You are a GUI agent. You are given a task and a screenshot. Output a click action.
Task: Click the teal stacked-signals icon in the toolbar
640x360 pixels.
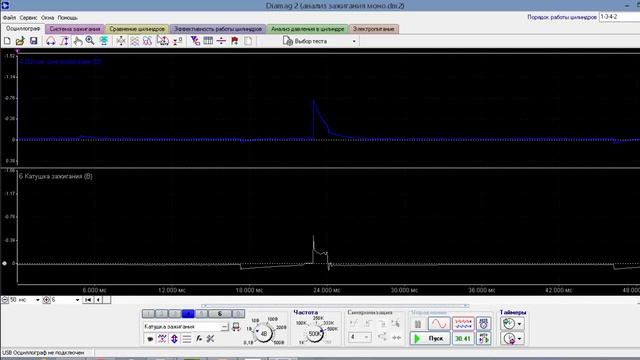coord(104,41)
